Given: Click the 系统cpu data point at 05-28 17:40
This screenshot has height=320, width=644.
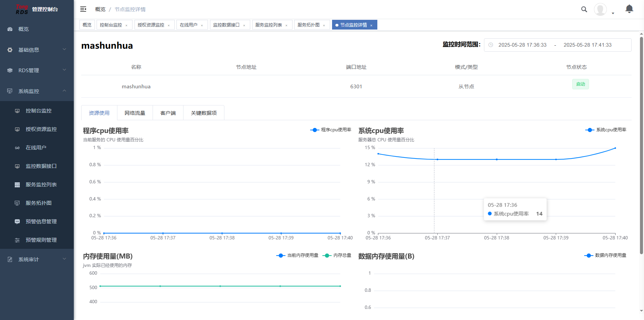Looking at the screenshot, I should pyautogui.click(x=615, y=148).
